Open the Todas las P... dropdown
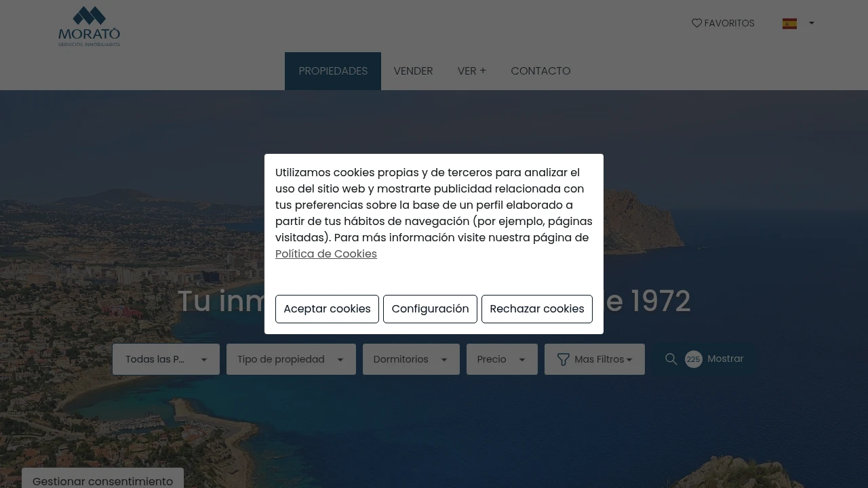Viewport: 868px width, 488px height. tap(166, 359)
